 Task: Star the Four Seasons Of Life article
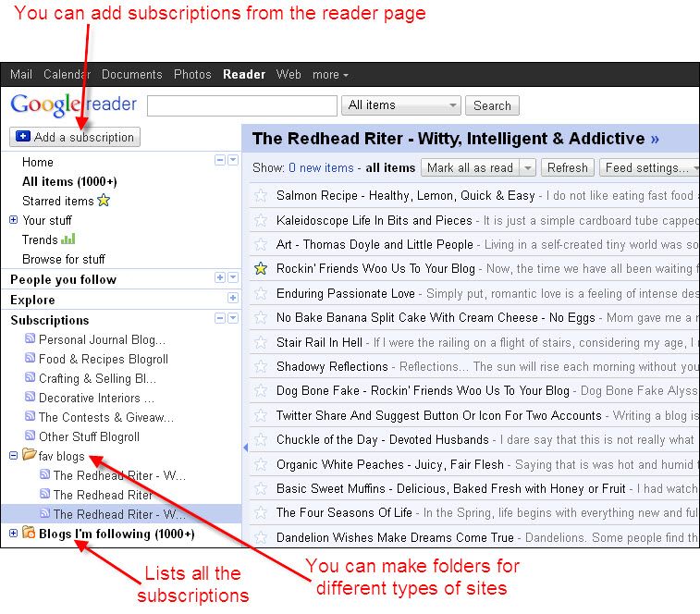pos(260,512)
